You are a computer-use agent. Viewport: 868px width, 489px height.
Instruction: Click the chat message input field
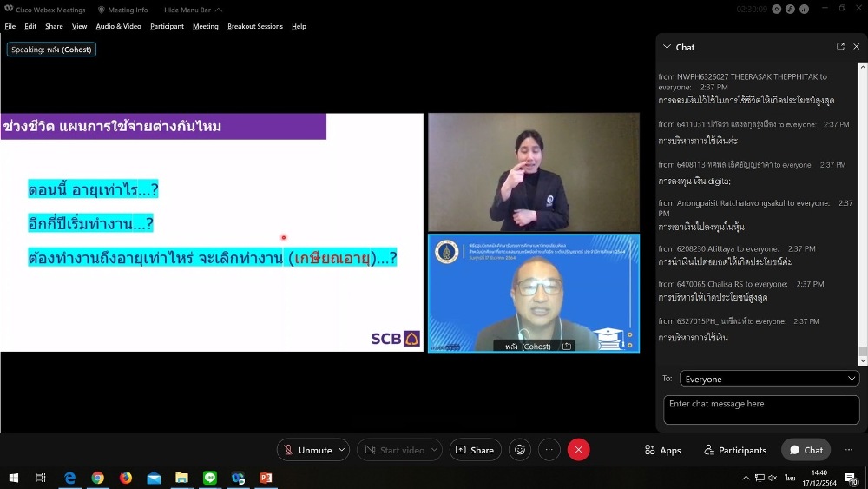[760, 410]
